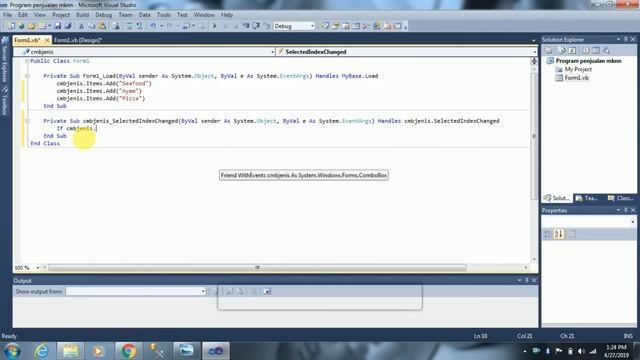Click the Alphabetical sort icon in Properties

pyautogui.click(x=559, y=234)
